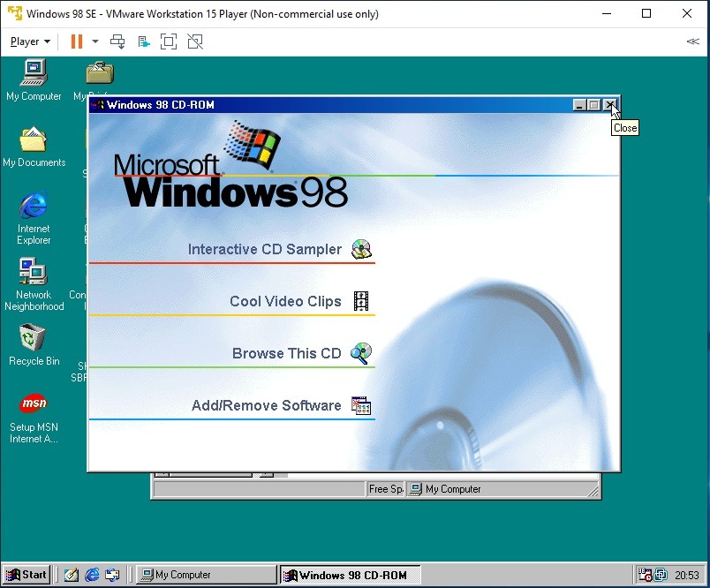
Task: Open the Browse This CD link
Action: 287,353
